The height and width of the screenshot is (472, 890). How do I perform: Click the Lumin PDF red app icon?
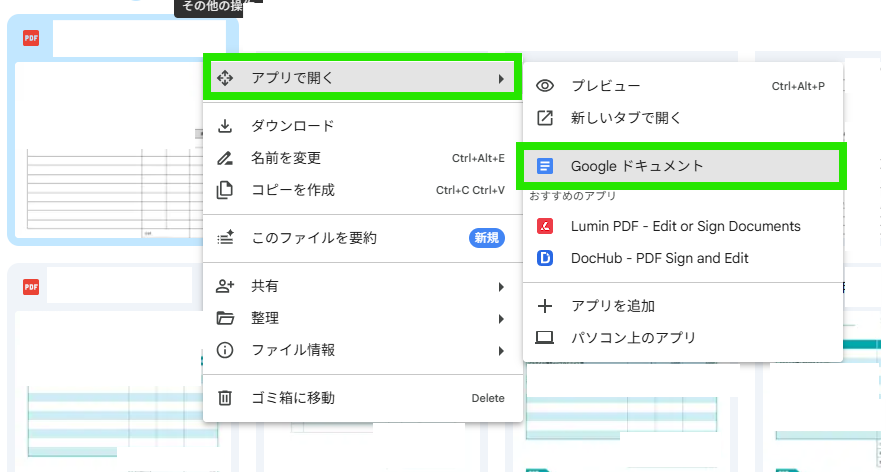[x=545, y=226]
